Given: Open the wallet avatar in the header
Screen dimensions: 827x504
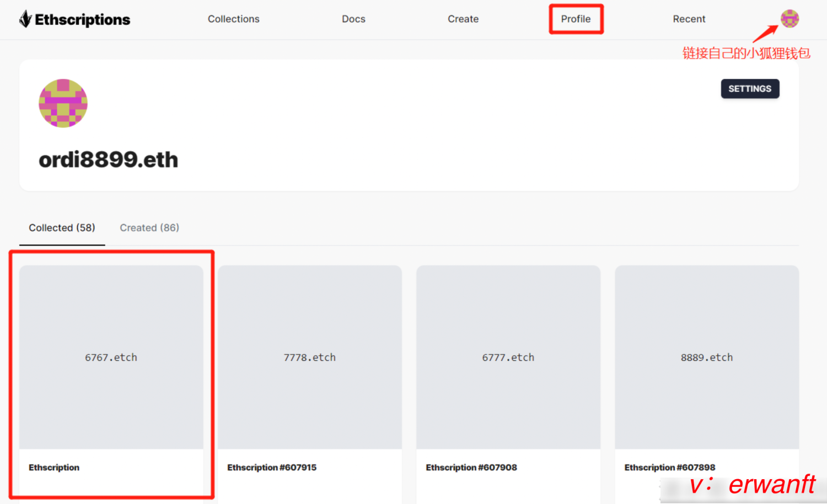Looking at the screenshot, I should point(790,19).
